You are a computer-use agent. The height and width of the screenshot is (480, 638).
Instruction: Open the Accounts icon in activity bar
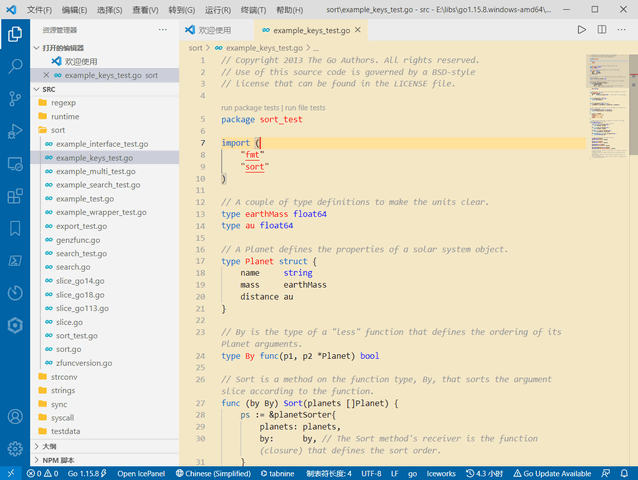[x=15, y=417]
